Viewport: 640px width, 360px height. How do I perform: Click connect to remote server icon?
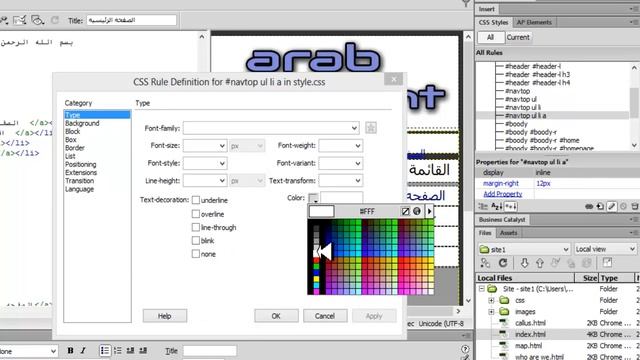pos(485,263)
